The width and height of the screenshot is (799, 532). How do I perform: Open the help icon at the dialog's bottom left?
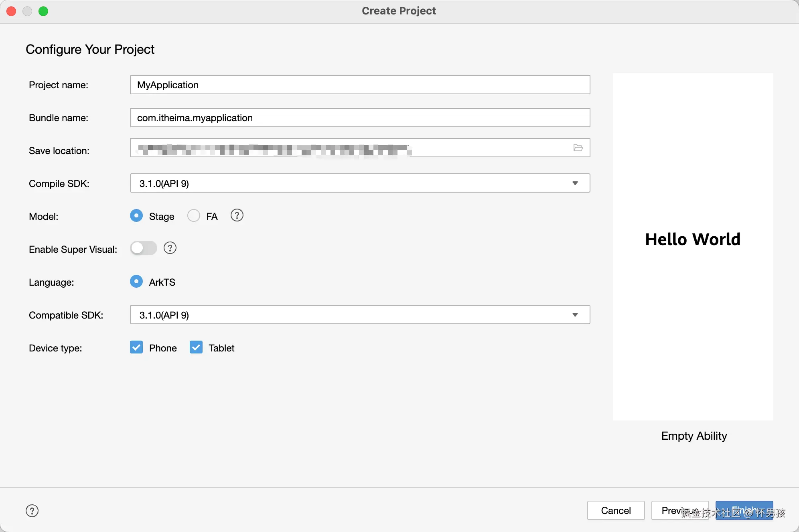pyautogui.click(x=32, y=511)
